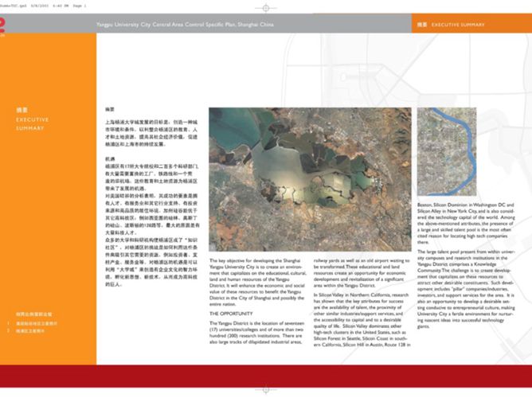Screen dimensions: 532x398
Task: Click the 'THE OPPORTUNITY' heading
Action: (231, 314)
